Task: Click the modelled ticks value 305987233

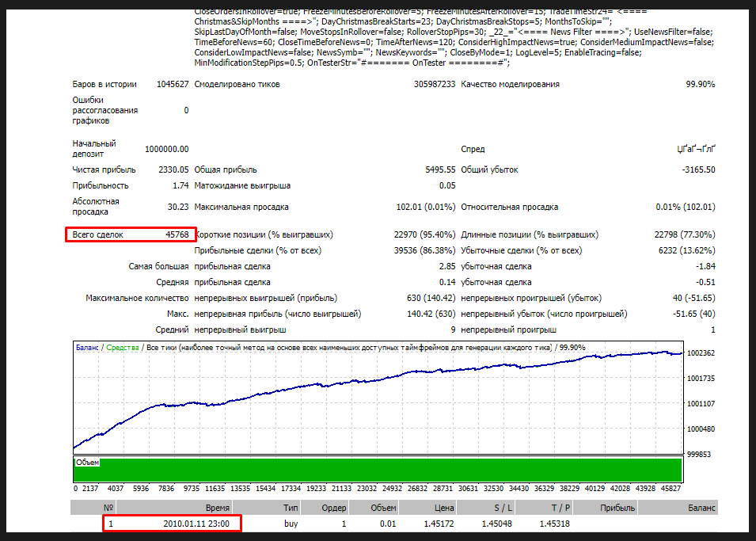Action: click(x=435, y=84)
